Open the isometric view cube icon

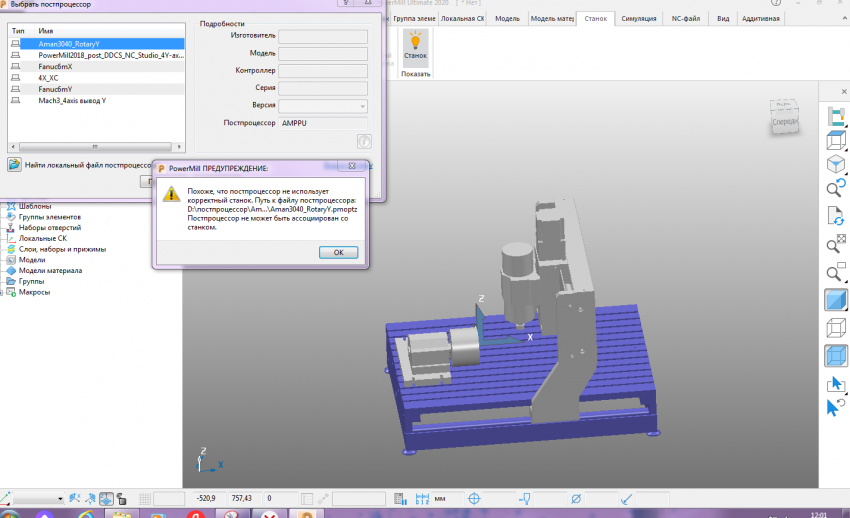(x=835, y=163)
